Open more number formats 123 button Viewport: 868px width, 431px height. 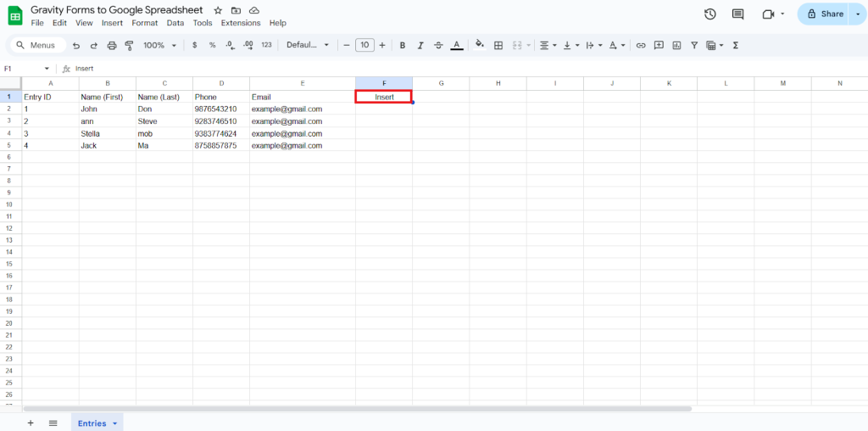[x=266, y=46]
